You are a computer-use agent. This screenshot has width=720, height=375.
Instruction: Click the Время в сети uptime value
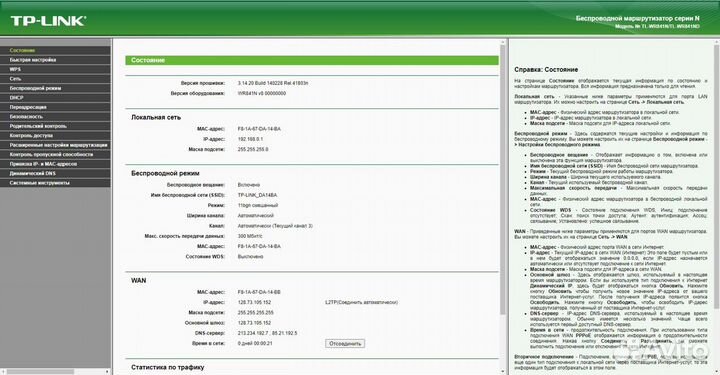(255, 343)
